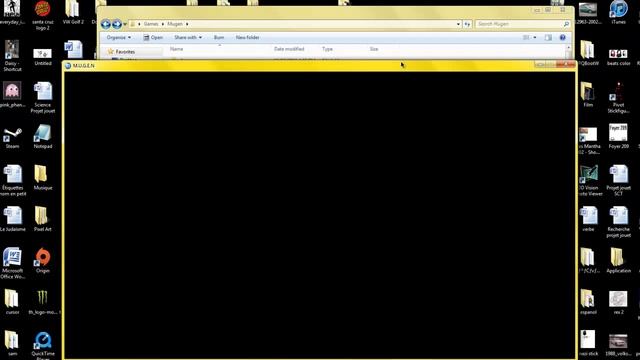Select the verbe document desktop icon
Image resolution: width=640 pixels, height=360 pixels.
(588, 219)
